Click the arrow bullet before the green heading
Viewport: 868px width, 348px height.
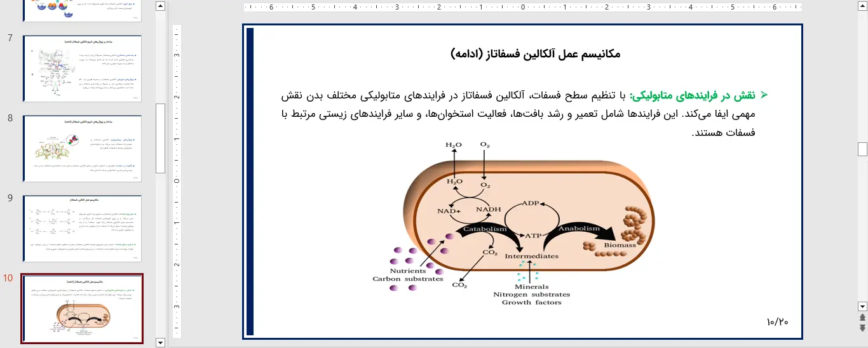(764, 95)
